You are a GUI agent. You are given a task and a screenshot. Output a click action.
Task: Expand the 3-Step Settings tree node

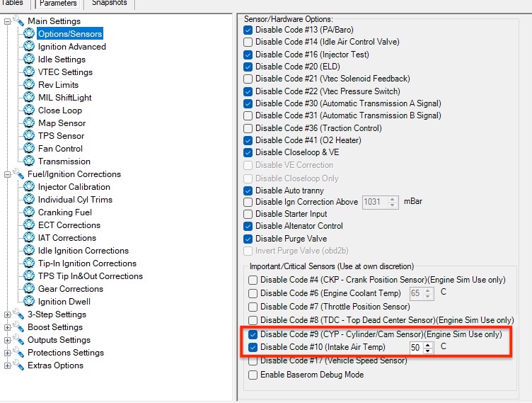click(x=8, y=314)
